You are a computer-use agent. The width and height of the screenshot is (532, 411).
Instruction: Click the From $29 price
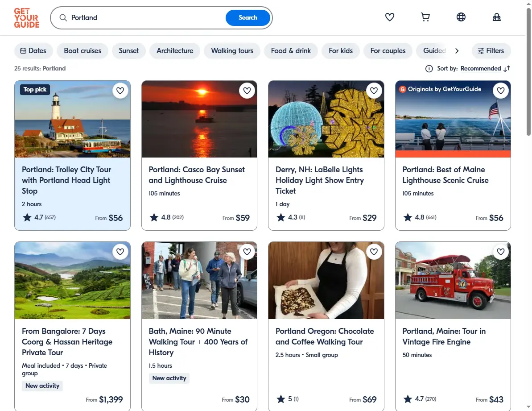pyautogui.click(x=363, y=218)
